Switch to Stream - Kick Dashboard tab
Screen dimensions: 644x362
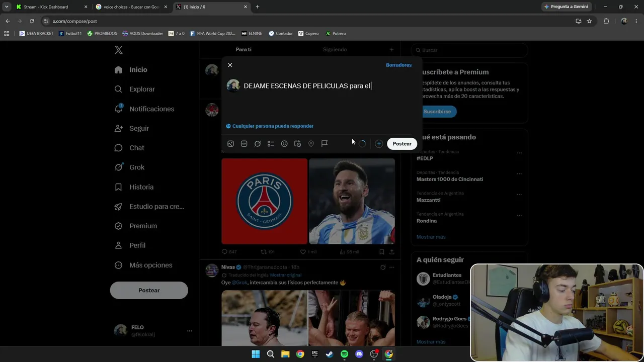coord(51,7)
